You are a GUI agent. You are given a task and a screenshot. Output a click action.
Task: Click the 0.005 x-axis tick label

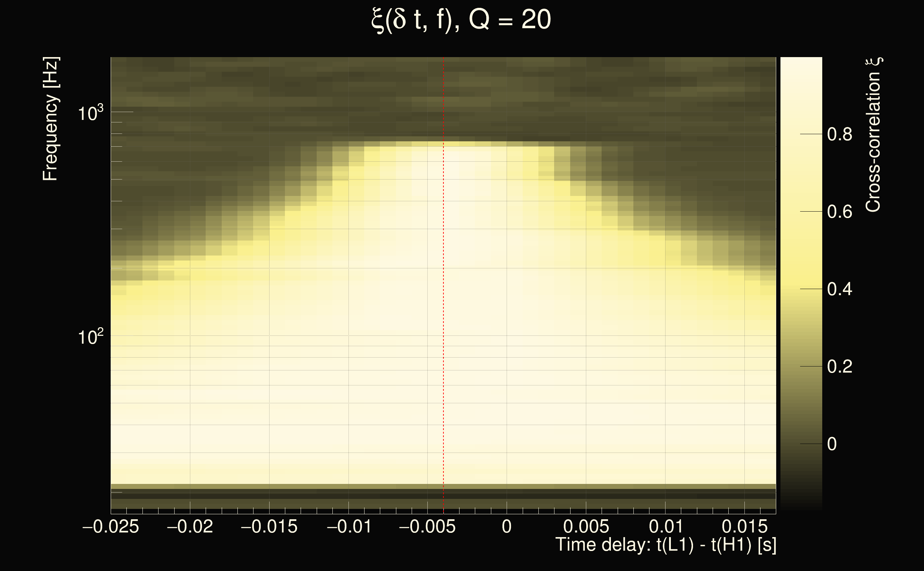[586, 527]
